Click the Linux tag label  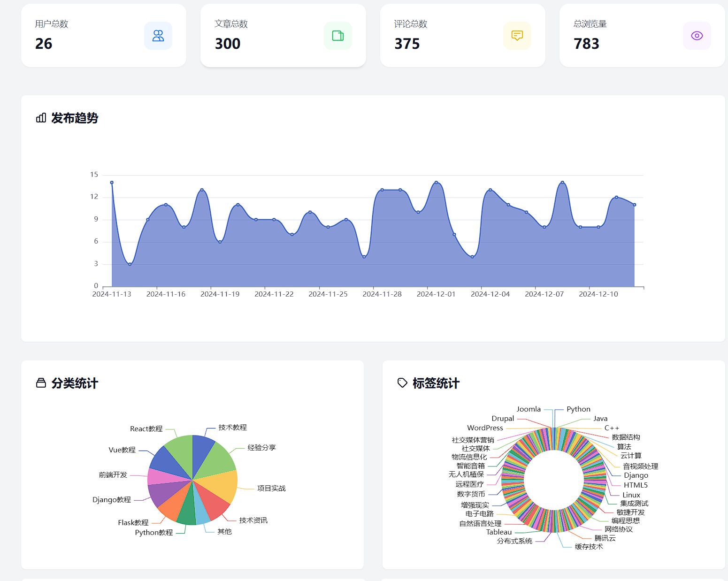pos(631,495)
